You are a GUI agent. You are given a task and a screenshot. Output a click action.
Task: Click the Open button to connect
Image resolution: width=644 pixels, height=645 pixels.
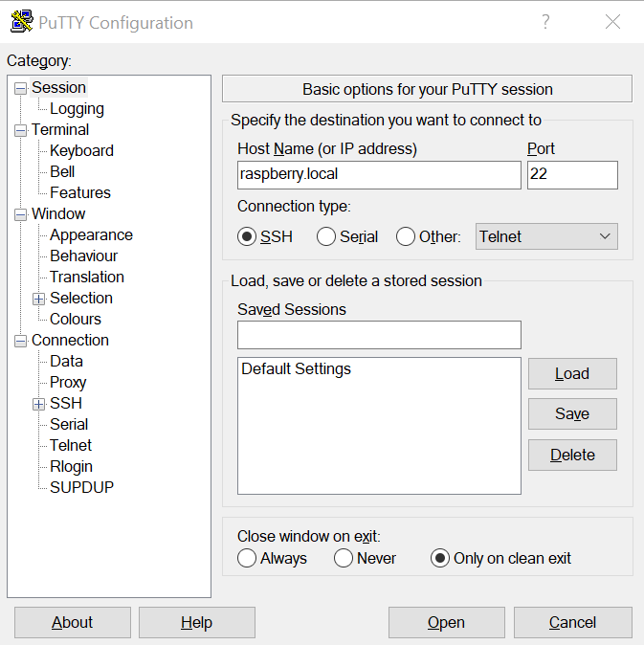pos(446,622)
